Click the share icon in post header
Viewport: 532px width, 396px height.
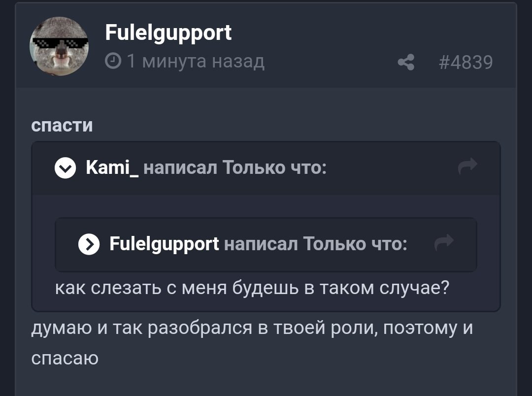pos(405,63)
